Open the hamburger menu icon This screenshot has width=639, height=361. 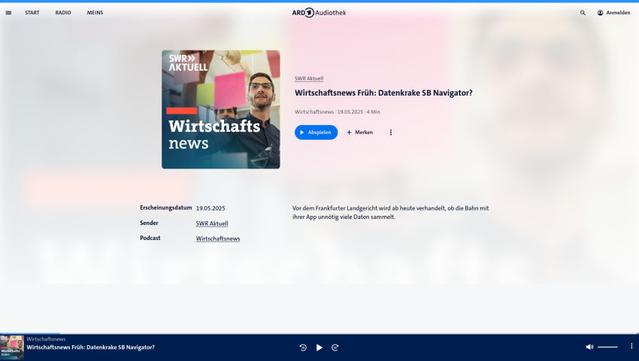click(9, 13)
